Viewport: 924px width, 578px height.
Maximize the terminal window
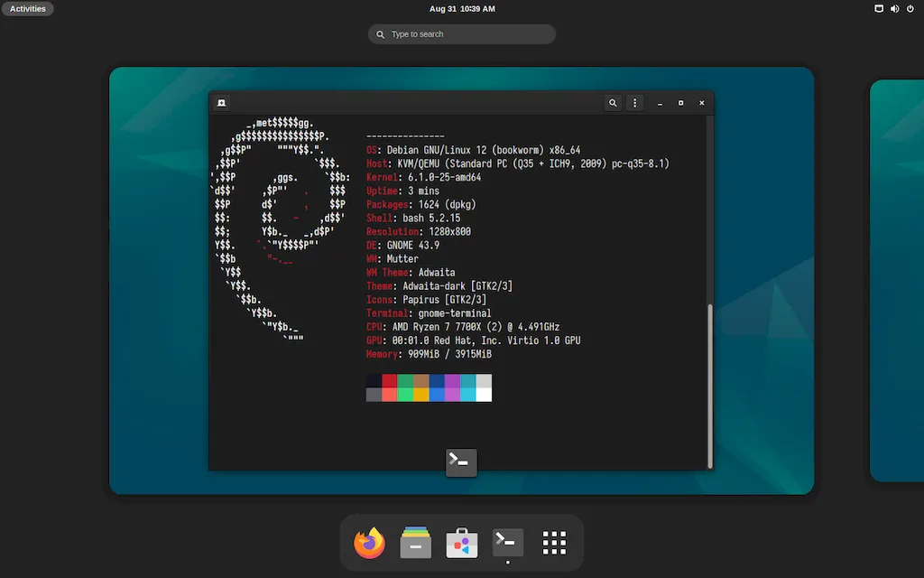click(680, 103)
